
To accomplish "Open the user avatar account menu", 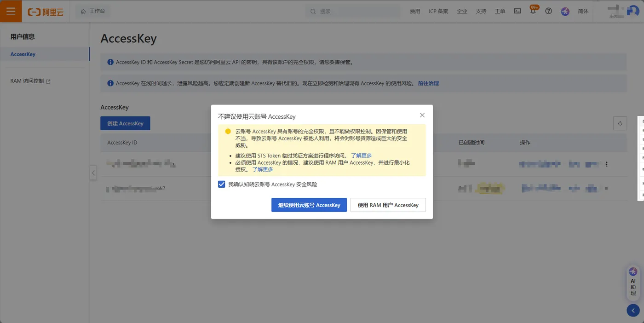I will click(632, 11).
